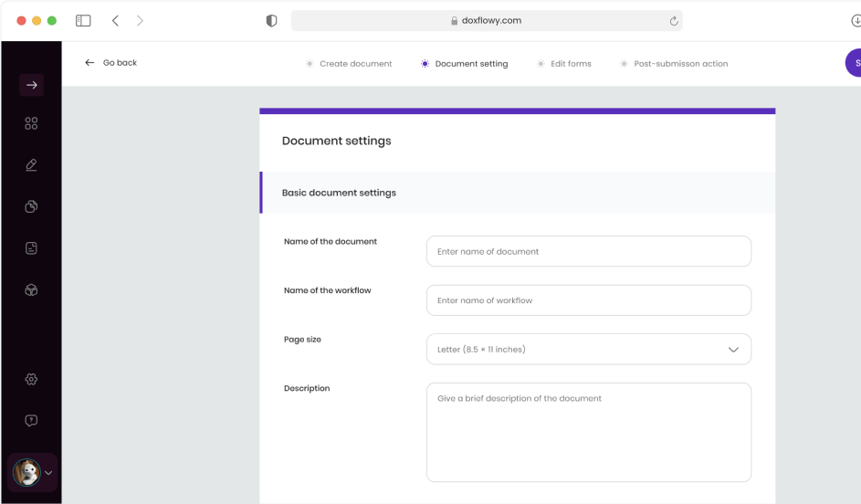Focus the Enter name of workflow field
861x504 pixels.
click(x=589, y=300)
